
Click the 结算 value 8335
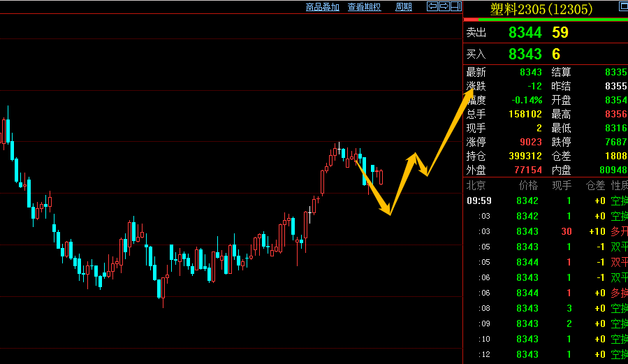pyautogui.click(x=616, y=72)
